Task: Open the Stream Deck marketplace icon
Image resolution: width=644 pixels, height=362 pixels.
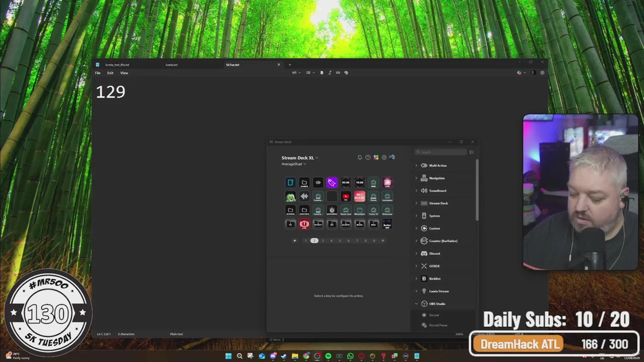Action: coord(376,157)
